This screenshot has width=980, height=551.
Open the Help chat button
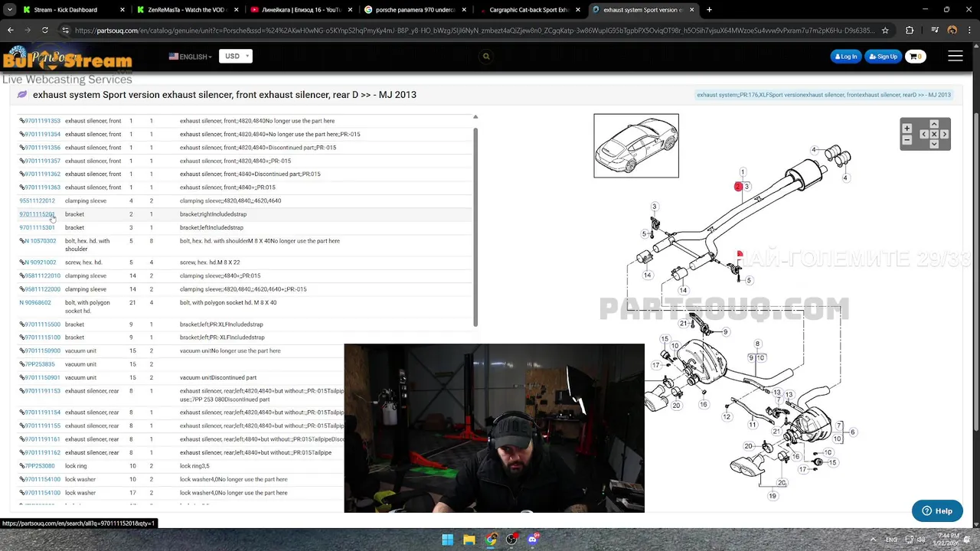click(937, 511)
